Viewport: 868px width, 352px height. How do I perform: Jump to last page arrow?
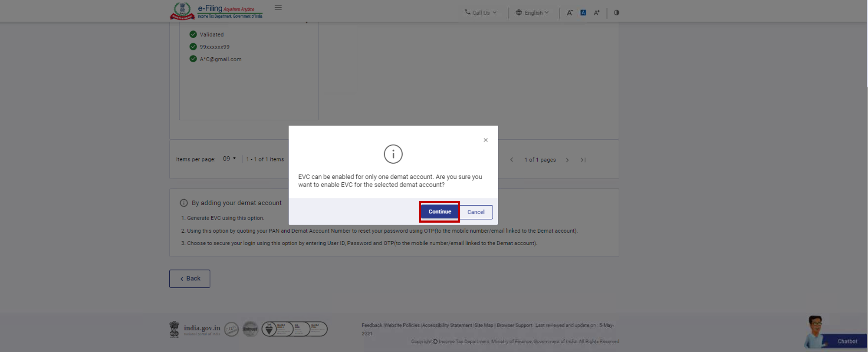[583, 160]
